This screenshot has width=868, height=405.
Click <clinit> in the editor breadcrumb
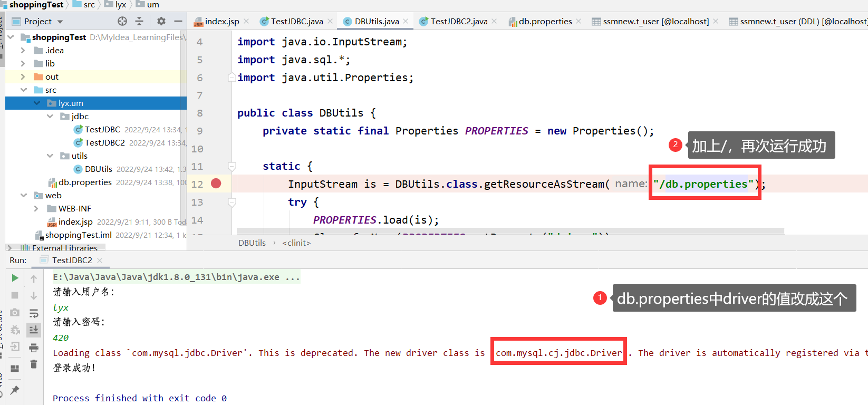click(296, 243)
